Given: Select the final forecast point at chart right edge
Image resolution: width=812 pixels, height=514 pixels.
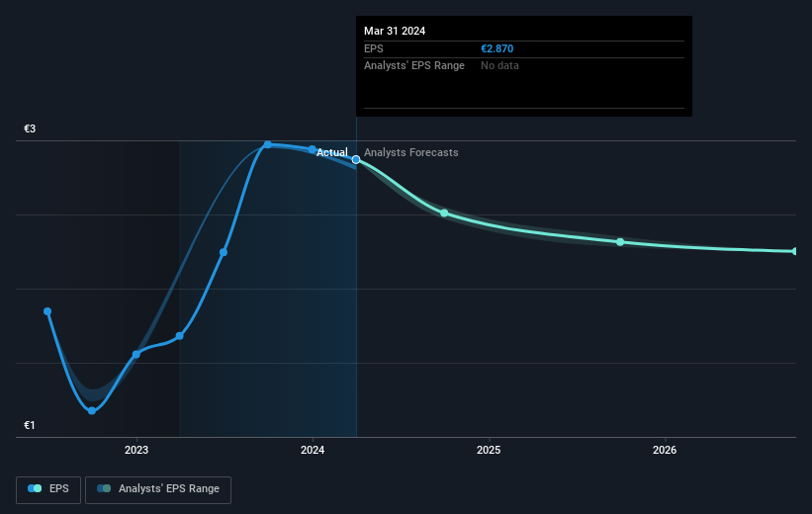Looking at the screenshot, I should point(795,251).
